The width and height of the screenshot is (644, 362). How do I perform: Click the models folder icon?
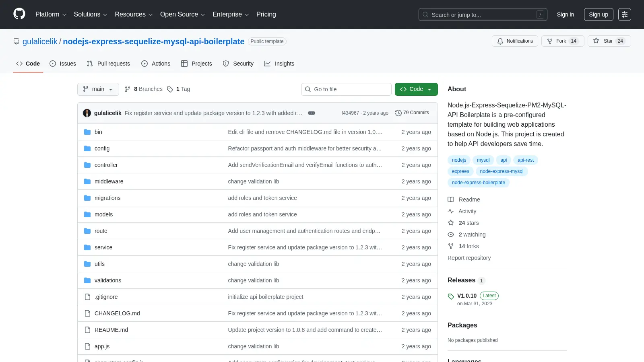(87, 214)
